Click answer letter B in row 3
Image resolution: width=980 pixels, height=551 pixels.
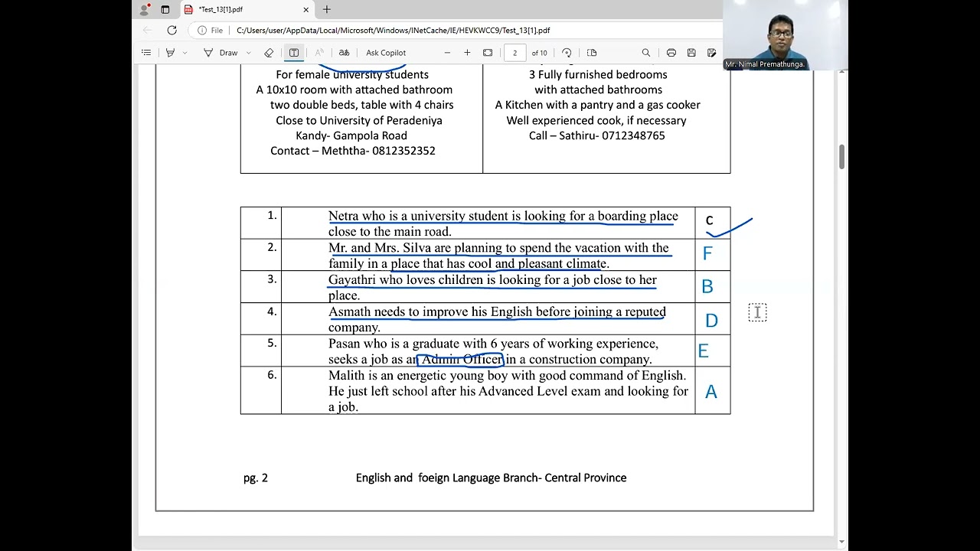[707, 286]
